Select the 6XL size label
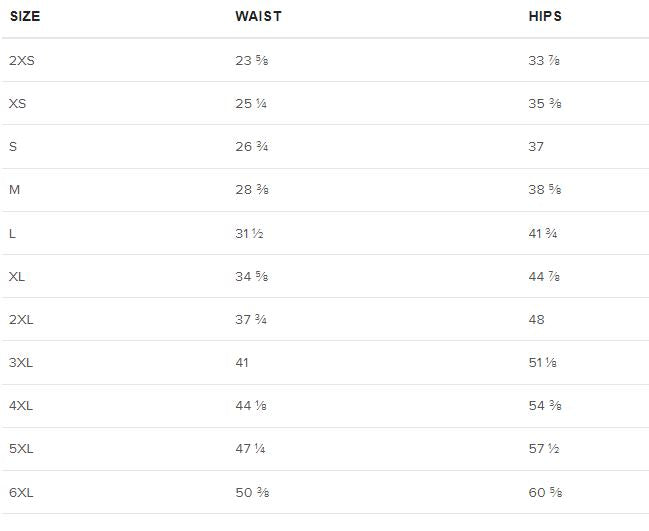The image size is (649, 531). click(x=21, y=493)
